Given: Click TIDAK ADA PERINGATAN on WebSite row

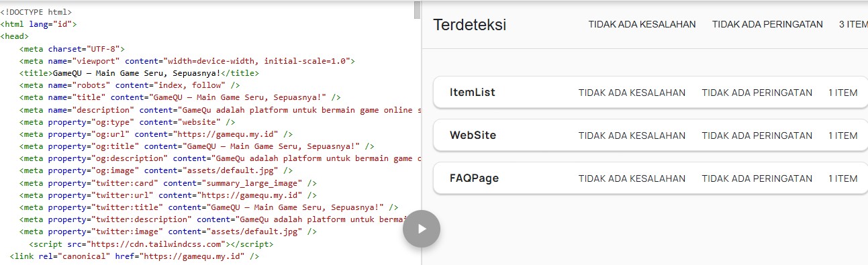Looking at the screenshot, I should point(757,136).
